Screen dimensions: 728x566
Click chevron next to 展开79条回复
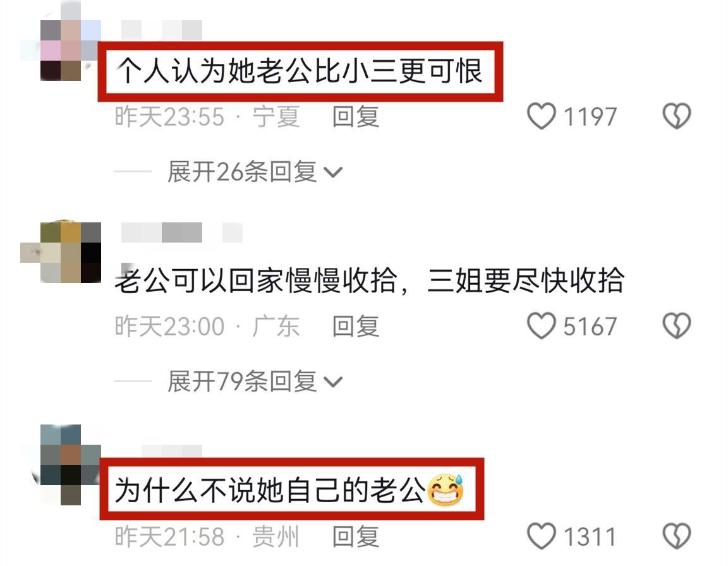click(333, 382)
